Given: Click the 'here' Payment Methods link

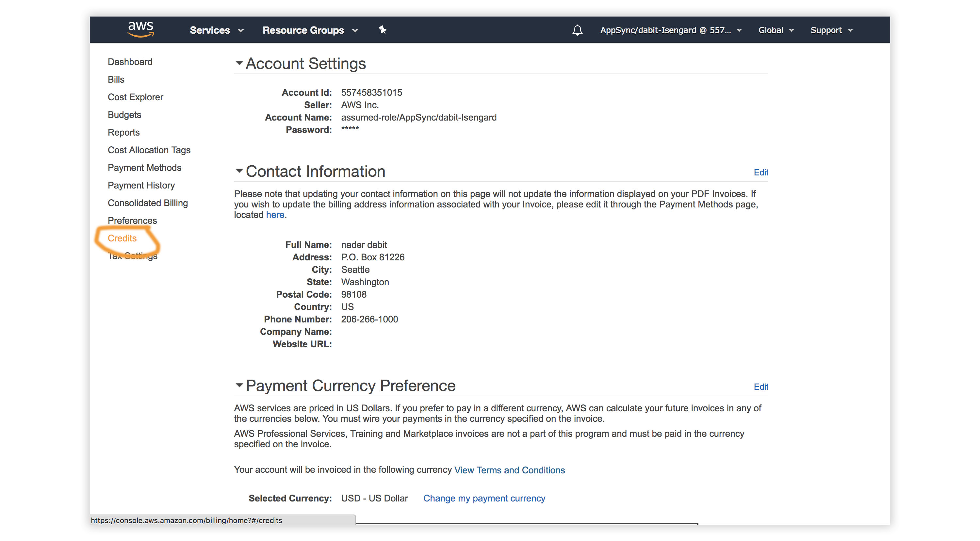Looking at the screenshot, I should point(275,215).
